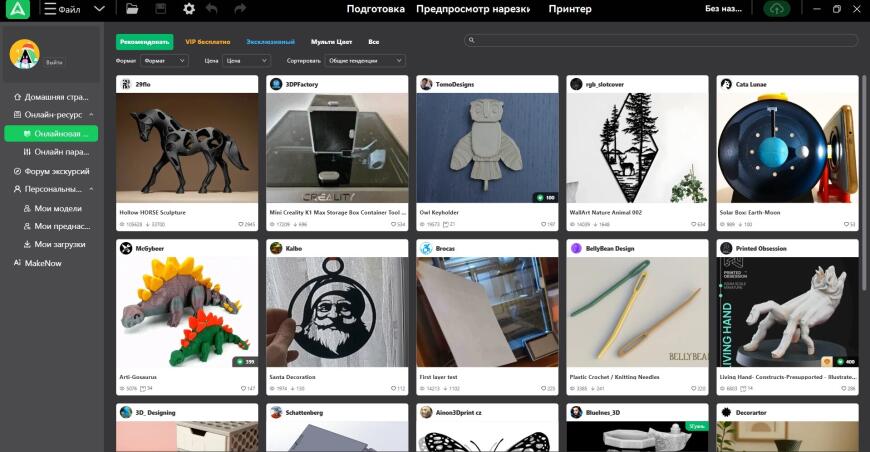Select the VIP бесплатно filter tab
This screenshot has width=870, height=452.
(208, 42)
